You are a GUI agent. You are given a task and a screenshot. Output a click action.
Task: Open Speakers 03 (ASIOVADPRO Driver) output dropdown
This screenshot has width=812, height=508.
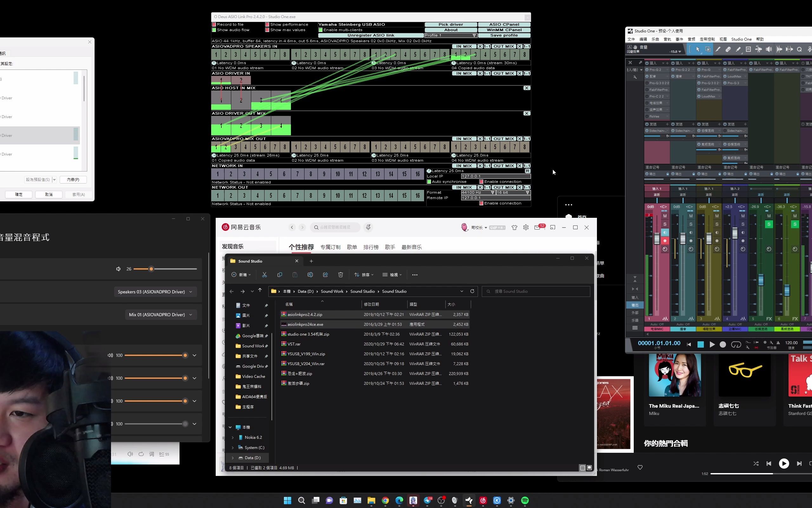[155, 292]
